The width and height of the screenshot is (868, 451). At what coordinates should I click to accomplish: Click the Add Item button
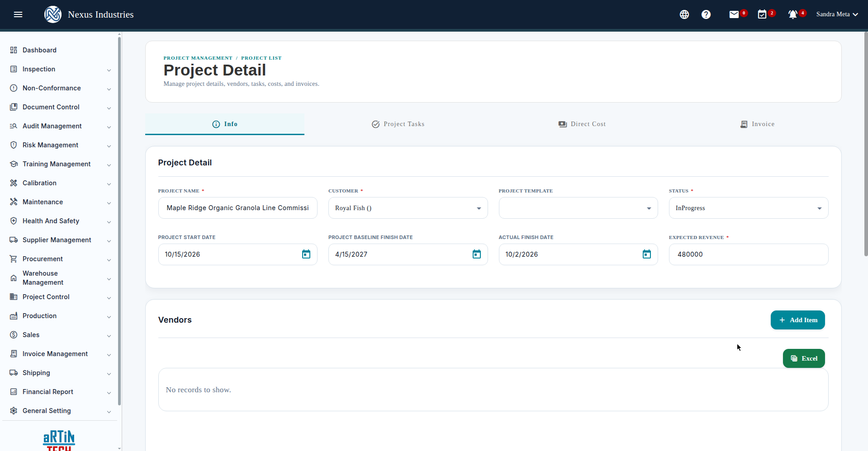click(798, 320)
